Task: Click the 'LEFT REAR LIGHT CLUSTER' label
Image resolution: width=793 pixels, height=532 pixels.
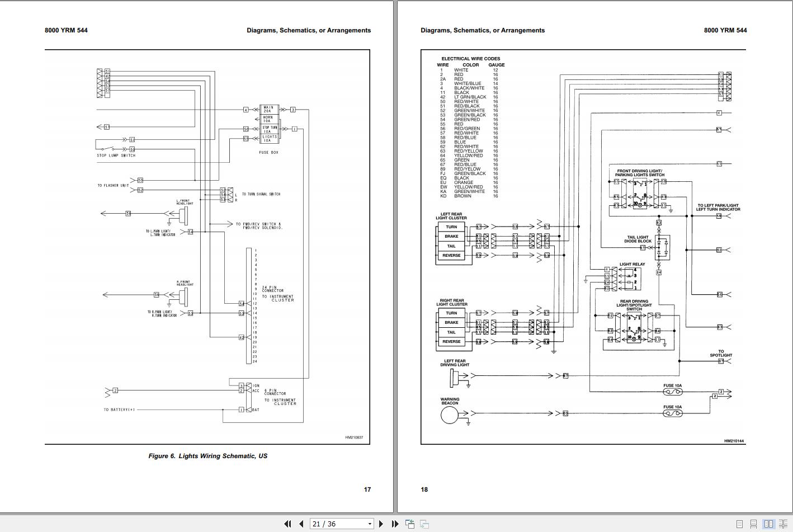Action: (451, 216)
